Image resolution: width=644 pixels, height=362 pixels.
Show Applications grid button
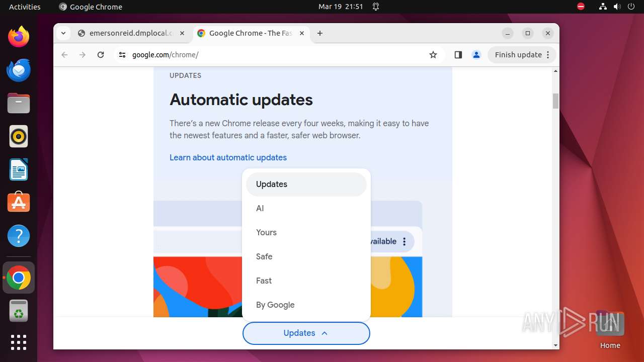coord(19,342)
